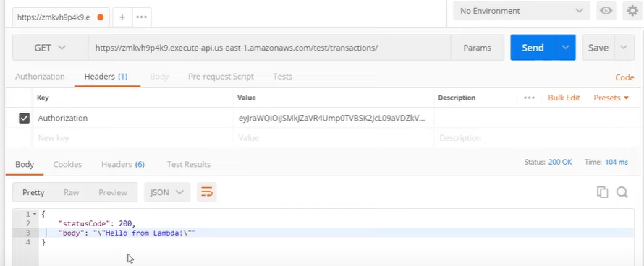Copy response body to clipboard
The width and height of the screenshot is (644, 266).
click(x=602, y=192)
